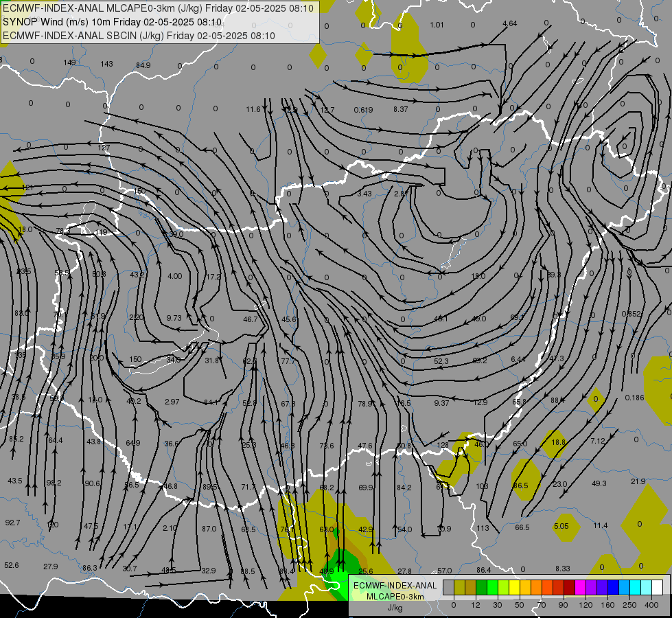This screenshot has height=618, width=672.
Task: Click the legend tick label 250
Action: tap(629, 605)
